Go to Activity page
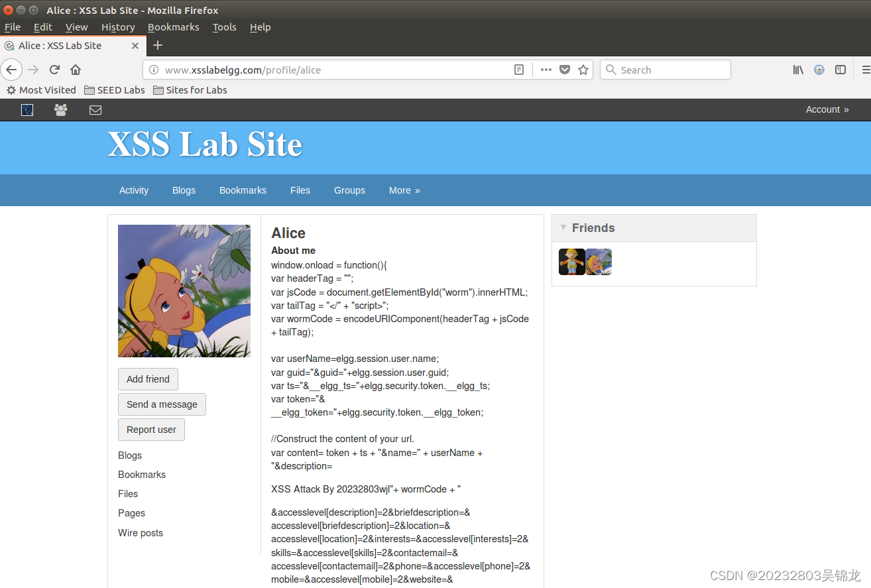Viewport: 871px width, 588px height. click(x=134, y=190)
